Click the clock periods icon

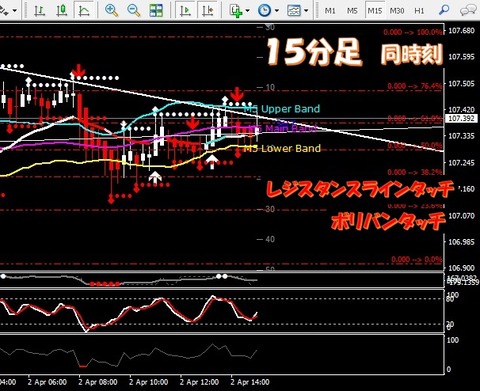click(x=264, y=11)
